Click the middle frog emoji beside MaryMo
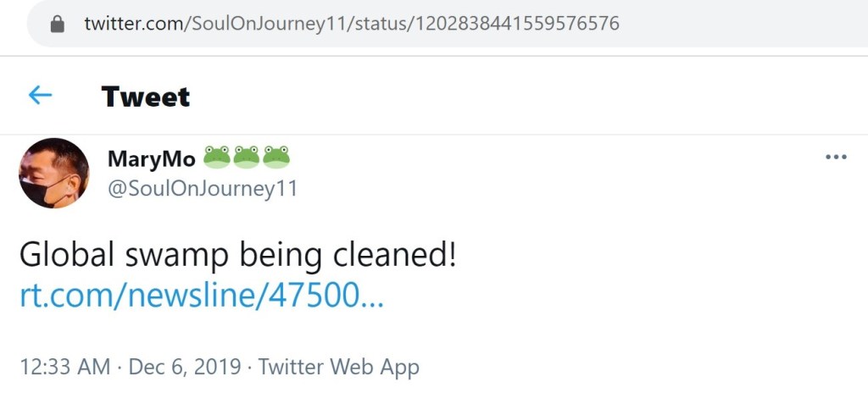Image resolution: width=868 pixels, height=393 pixels. [247, 157]
